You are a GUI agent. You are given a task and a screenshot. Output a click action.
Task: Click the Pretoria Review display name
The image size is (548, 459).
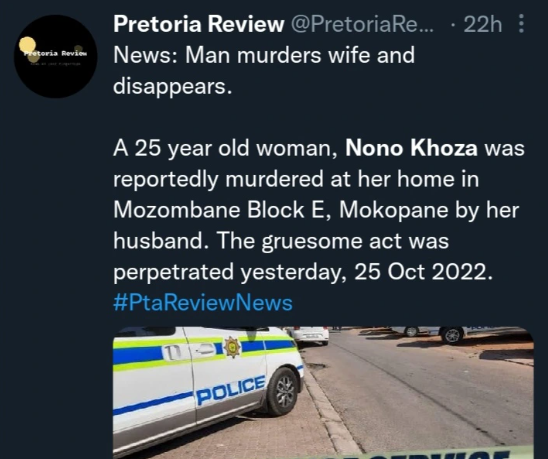pos(199,24)
